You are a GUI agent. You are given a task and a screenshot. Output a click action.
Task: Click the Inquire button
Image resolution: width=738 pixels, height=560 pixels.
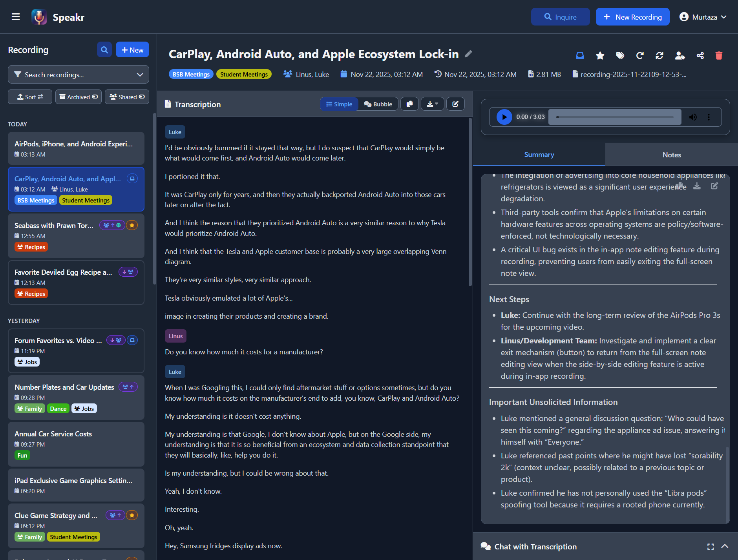(x=560, y=17)
